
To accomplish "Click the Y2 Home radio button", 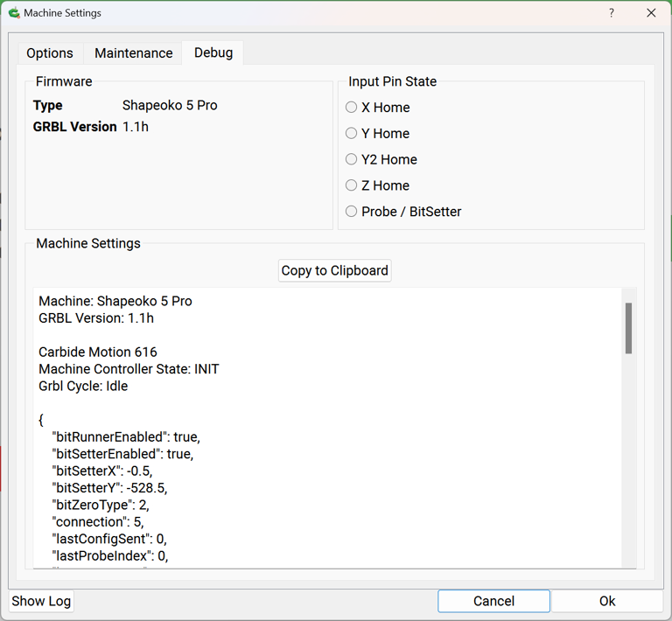I will tap(352, 159).
